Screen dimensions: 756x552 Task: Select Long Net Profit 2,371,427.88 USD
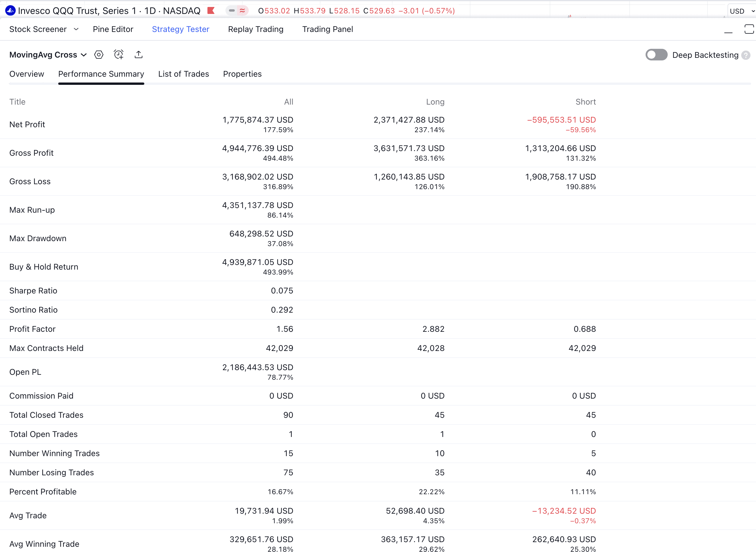[x=409, y=120]
